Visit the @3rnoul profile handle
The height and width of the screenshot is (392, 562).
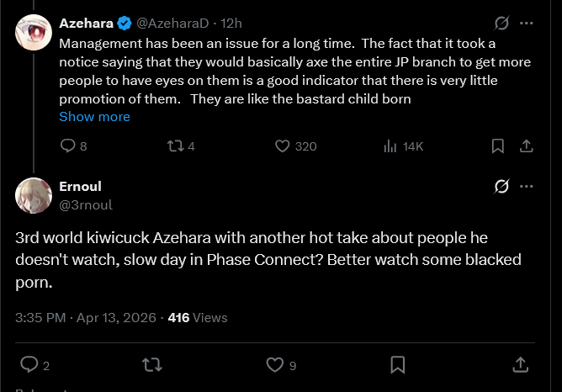point(86,204)
